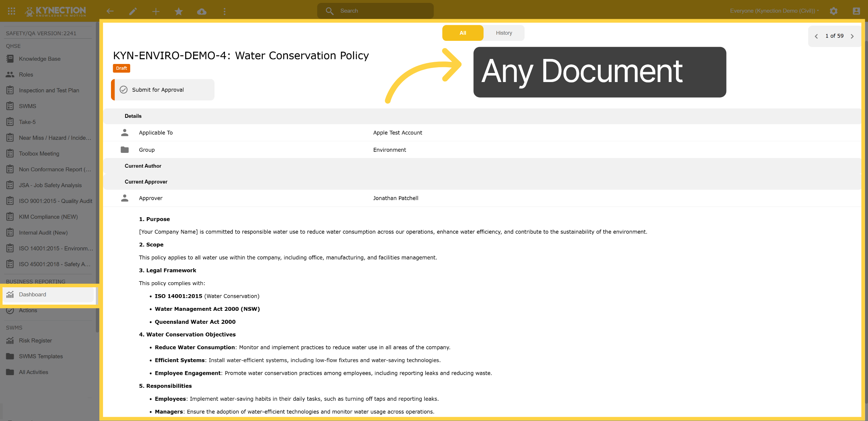868x421 pixels.
Task: Open KIM Compliance (NEW)
Action: click(x=49, y=217)
